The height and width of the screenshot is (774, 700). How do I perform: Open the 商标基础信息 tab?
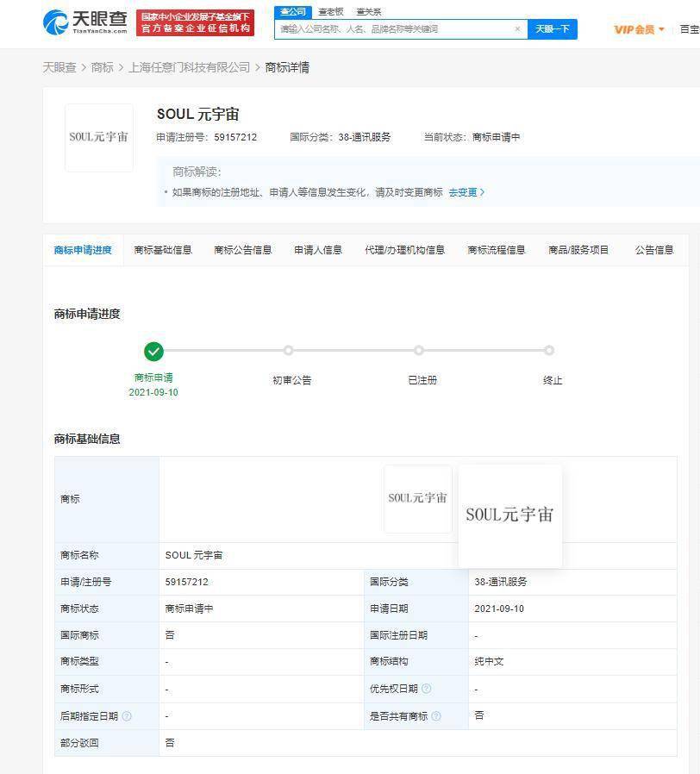163,250
